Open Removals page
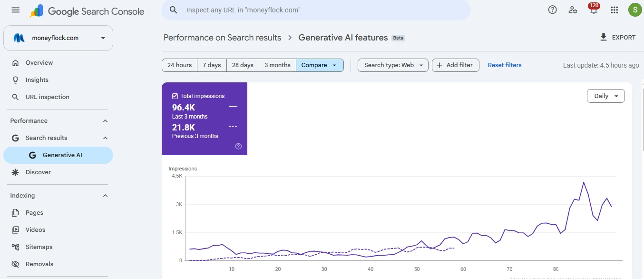644x279 pixels. coord(58,264)
